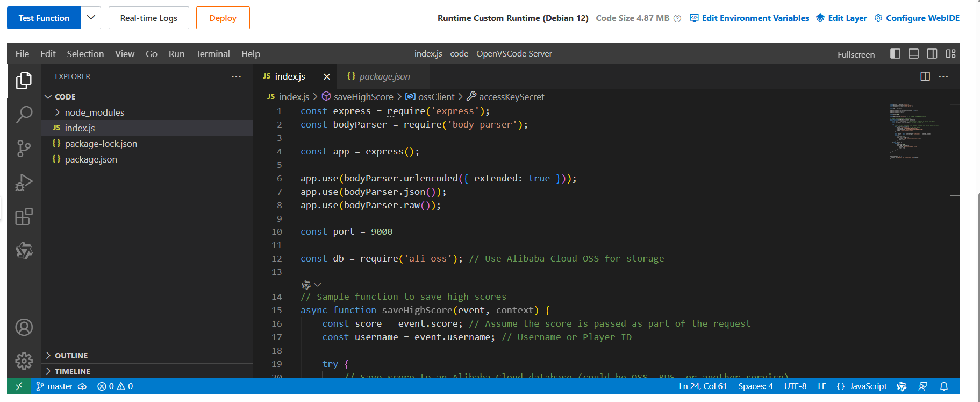
Task: Click accessKeySecret in the breadcrumb
Action: 511,97
